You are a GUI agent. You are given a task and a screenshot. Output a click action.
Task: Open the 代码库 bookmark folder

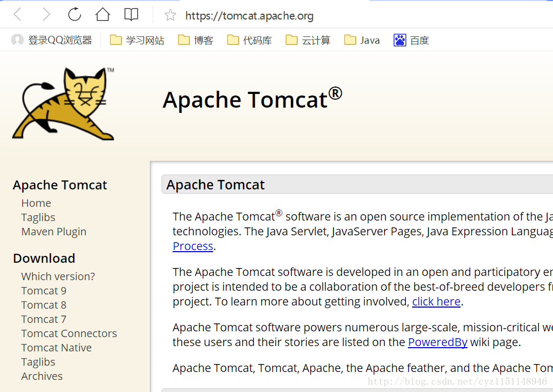click(249, 40)
